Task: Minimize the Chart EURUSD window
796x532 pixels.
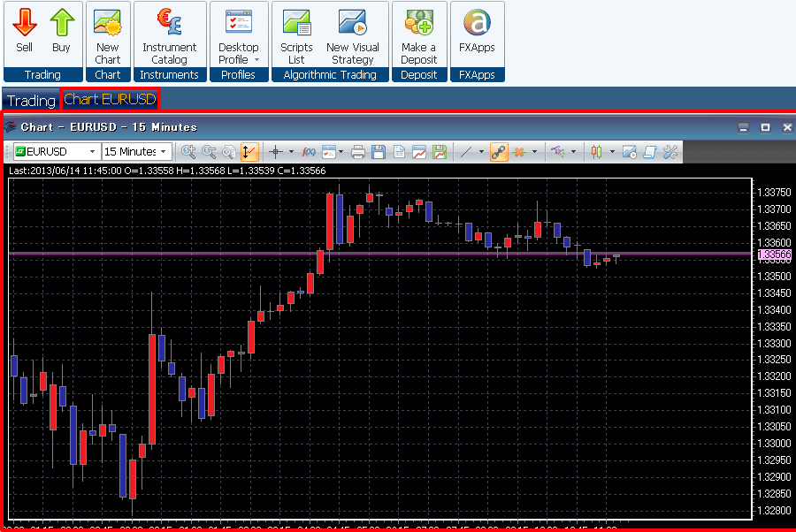Action: coord(744,127)
